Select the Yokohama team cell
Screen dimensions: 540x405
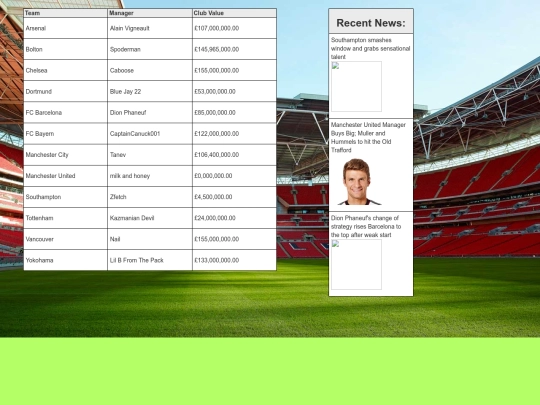[x=65, y=260]
